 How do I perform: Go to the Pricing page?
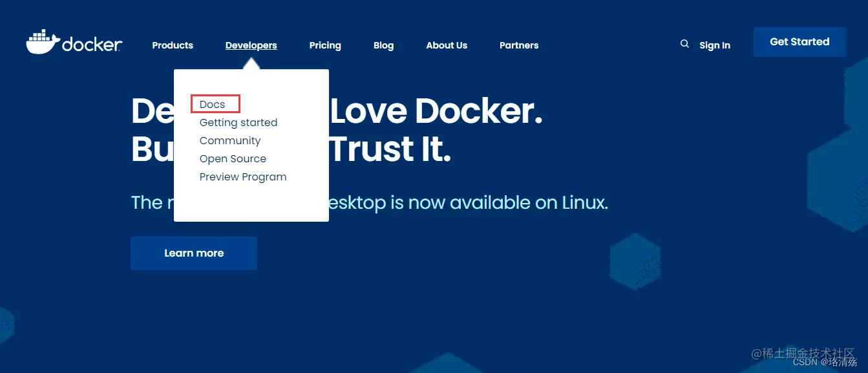point(325,45)
